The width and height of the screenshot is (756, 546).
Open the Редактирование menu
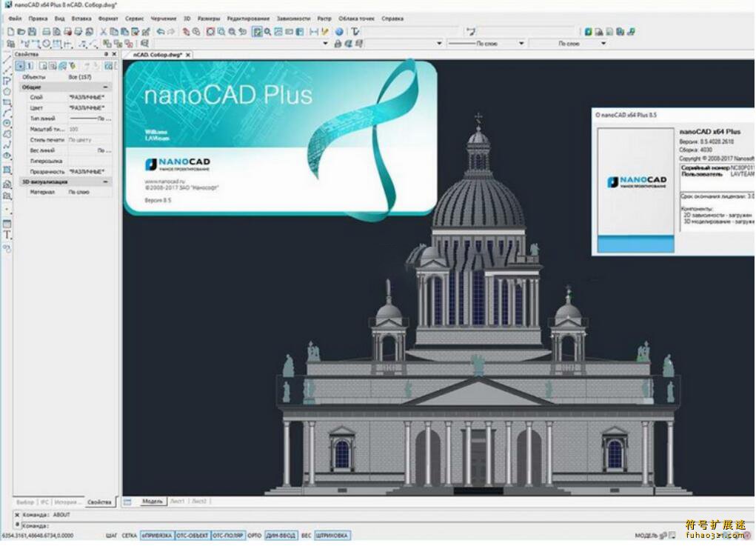coord(248,19)
